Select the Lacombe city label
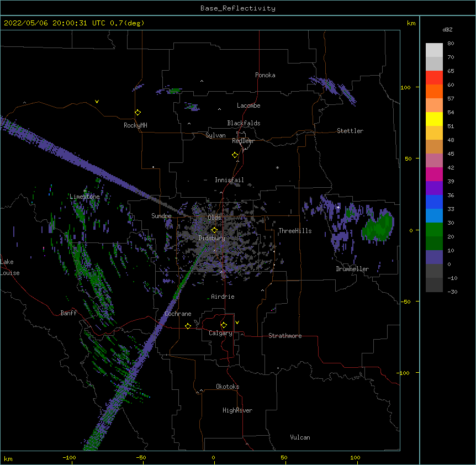The height and width of the screenshot is (465, 476). (x=248, y=105)
